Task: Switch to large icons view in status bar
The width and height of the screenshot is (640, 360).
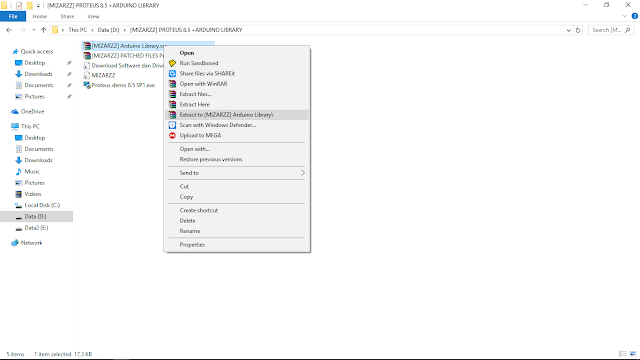Action: (633, 354)
